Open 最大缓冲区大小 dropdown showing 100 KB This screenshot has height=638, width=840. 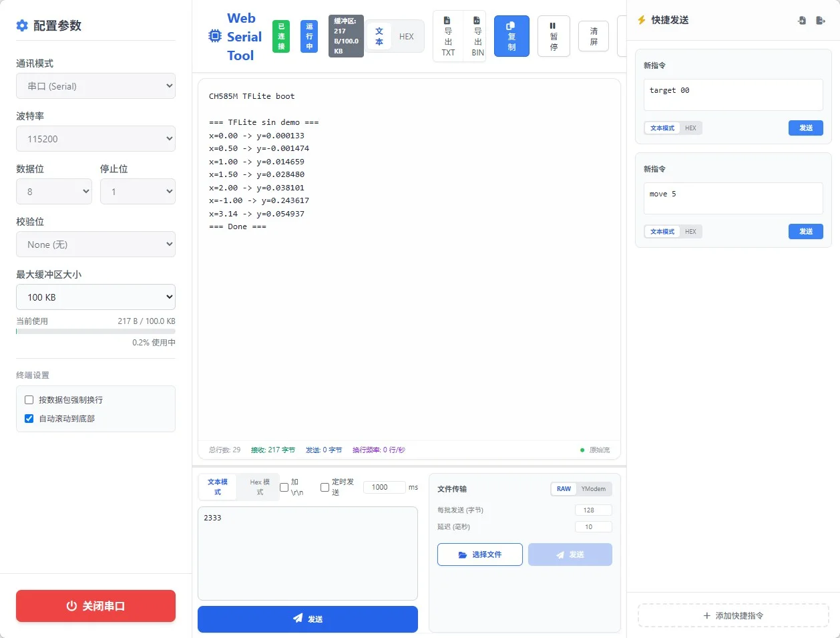pyautogui.click(x=95, y=297)
